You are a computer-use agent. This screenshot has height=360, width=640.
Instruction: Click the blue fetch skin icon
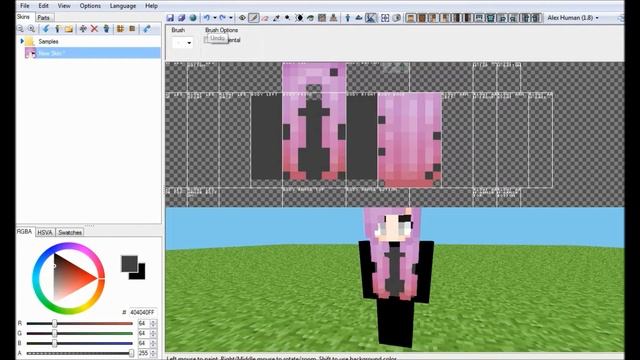147,29
